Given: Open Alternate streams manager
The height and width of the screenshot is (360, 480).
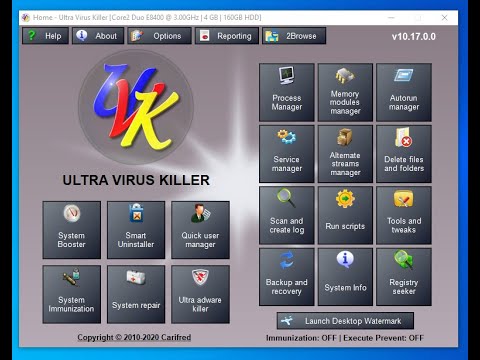Looking at the screenshot, I should tap(345, 154).
